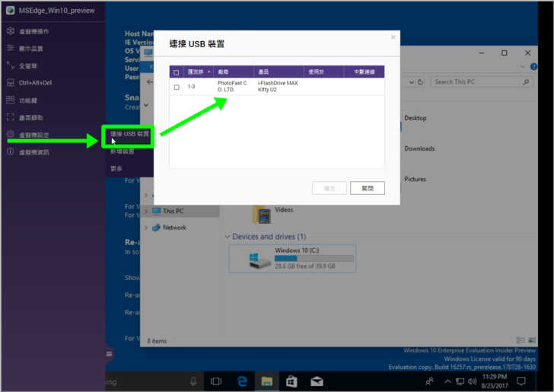The width and height of the screenshot is (554, 392).
Task: Click the '1-3' bus cell
Action: pyautogui.click(x=191, y=87)
